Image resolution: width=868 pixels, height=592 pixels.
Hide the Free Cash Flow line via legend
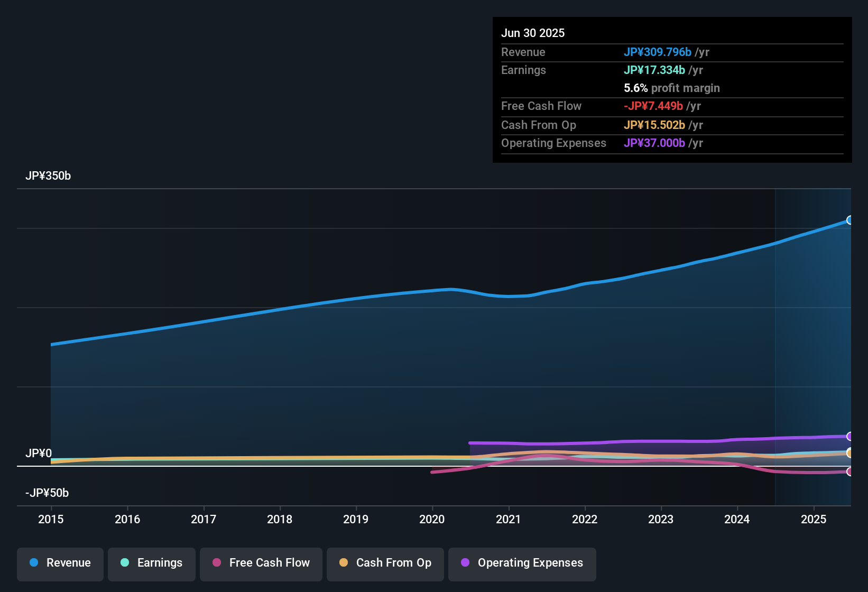click(261, 563)
